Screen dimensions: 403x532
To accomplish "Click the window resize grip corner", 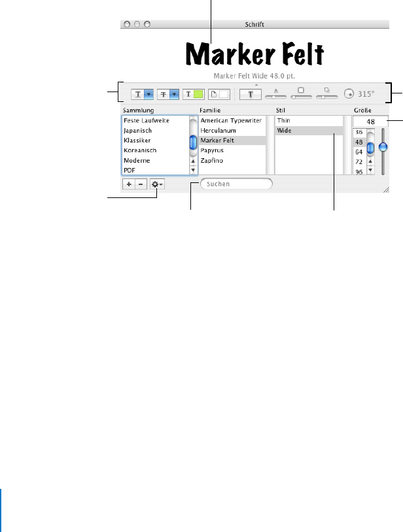I will 386,190.
